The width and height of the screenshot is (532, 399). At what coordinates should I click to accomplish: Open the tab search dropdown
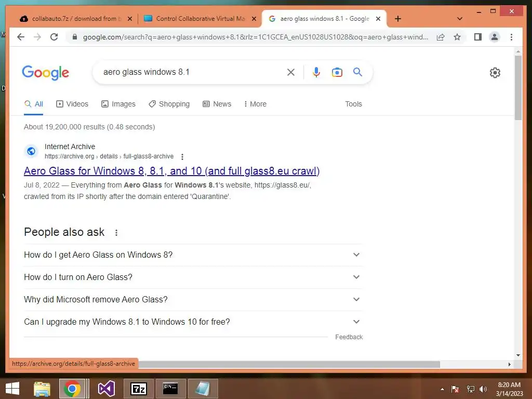[459, 19]
